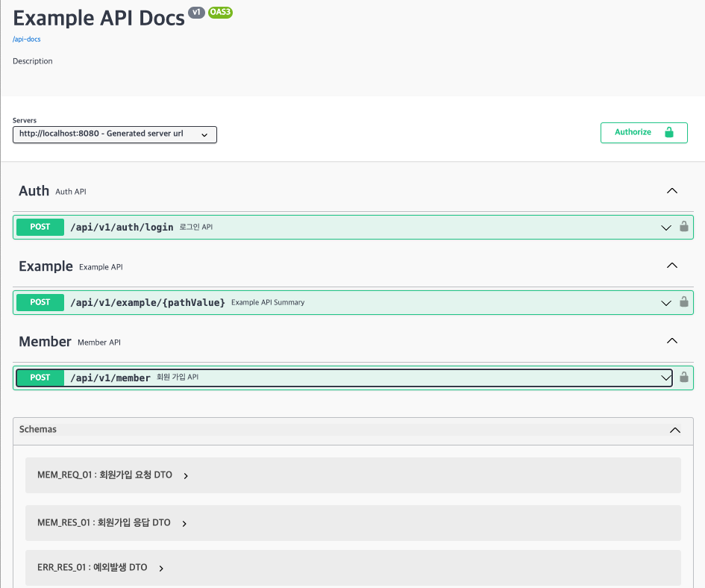Click the /api/v1/example/{pathValue} path text
The height and width of the screenshot is (588, 705).
pyautogui.click(x=148, y=302)
